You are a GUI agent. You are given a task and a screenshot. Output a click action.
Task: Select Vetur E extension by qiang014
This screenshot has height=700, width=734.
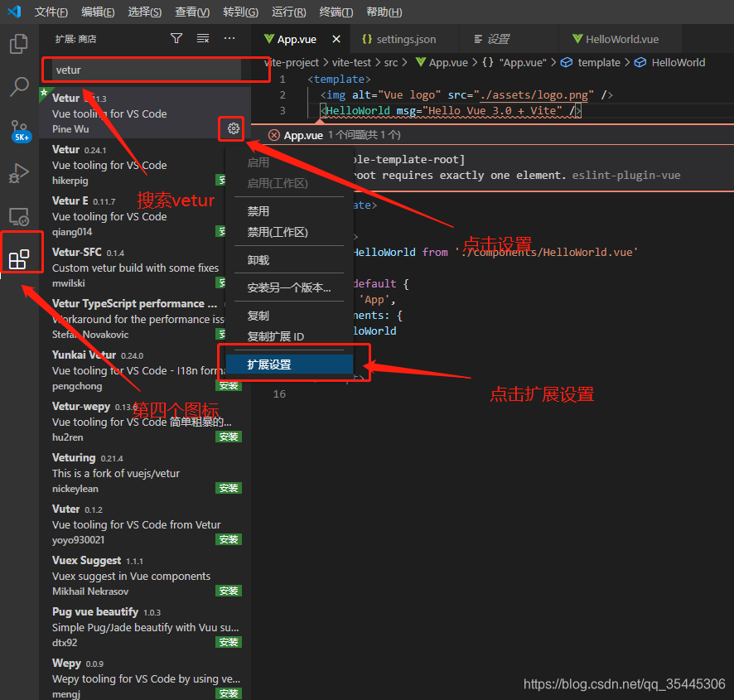click(x=133, y=216)
